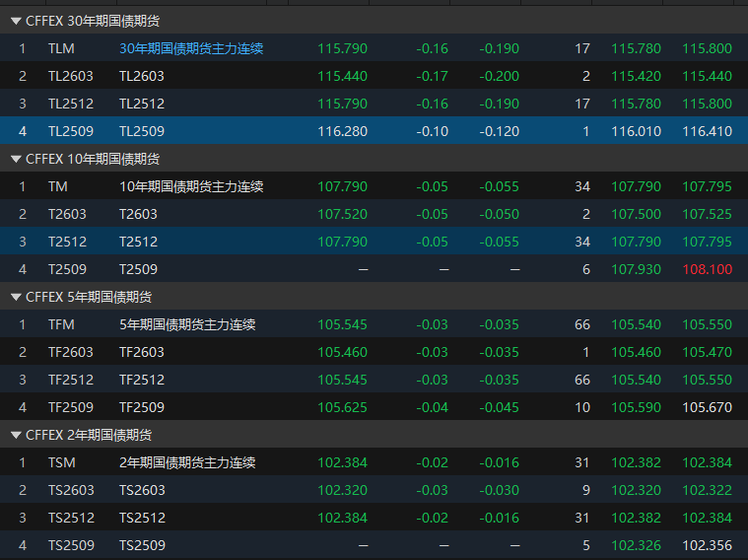Image resolution: width=748 pixels, height=560 pixels.
Task: Click the TL2509 ask price 116.410
Action: click(707, 131)
